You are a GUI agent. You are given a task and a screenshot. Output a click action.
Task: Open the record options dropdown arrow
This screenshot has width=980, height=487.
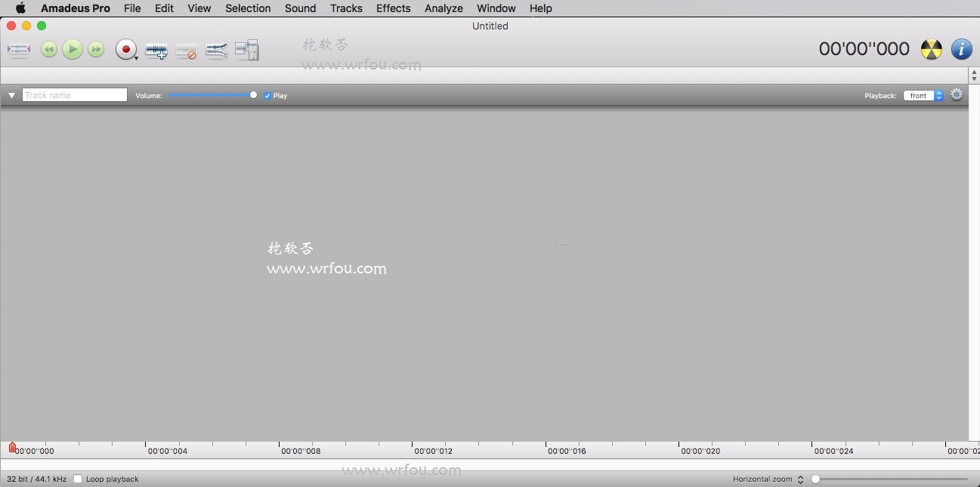click(x=136, y=57)
